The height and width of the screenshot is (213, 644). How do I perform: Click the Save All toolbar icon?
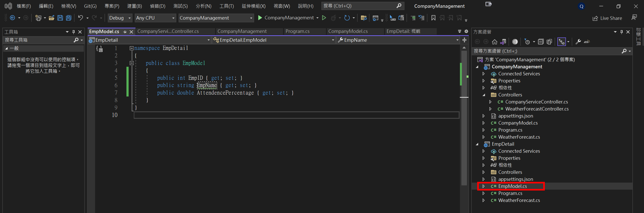pos(69,18)
